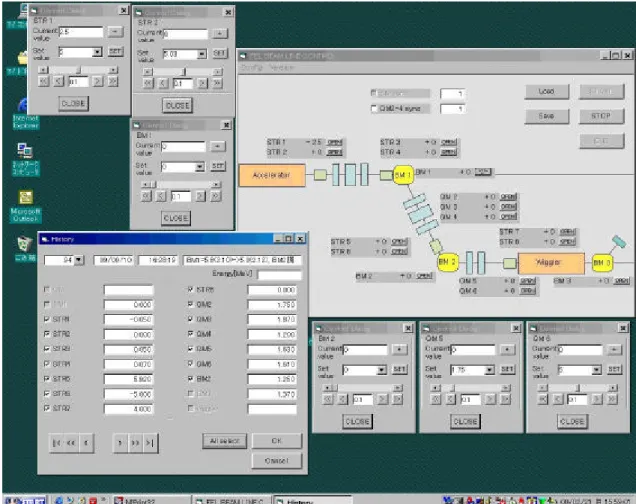Click the STR 1 dialog value slider
Screen dimensions: 636x504
tap(78, 70)
